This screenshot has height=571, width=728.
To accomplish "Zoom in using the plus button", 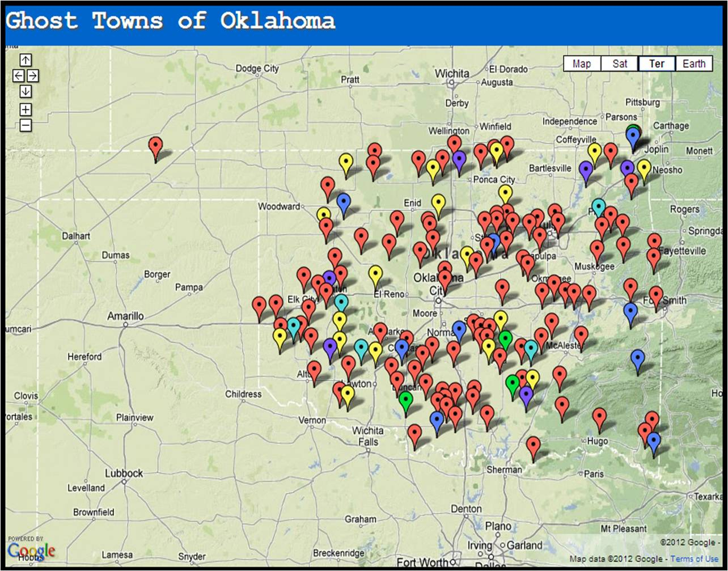I will point(26,109).
